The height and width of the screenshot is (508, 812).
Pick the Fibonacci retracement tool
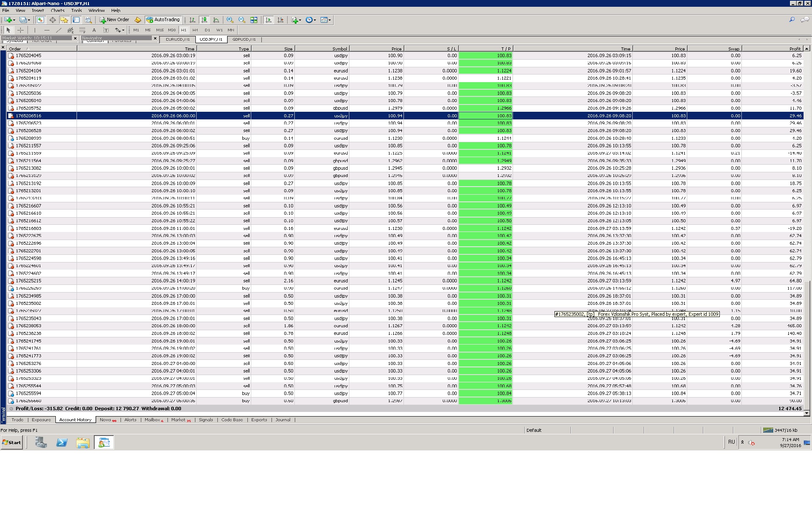point(82,30)
